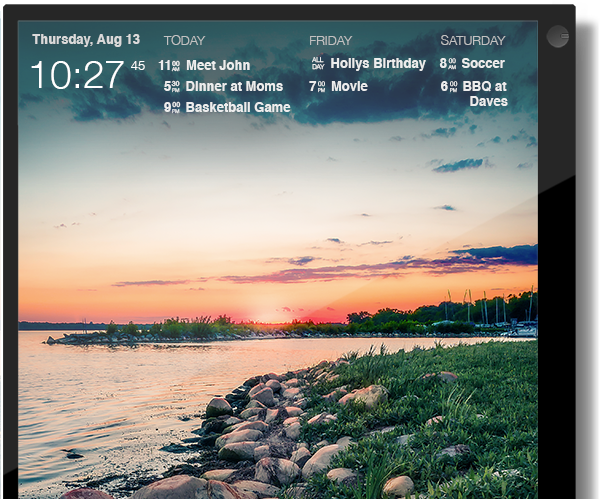Screen dimensions: 600x499
Task: Open the 'Basketball Game' event
Action: click(x=238, y=108)
